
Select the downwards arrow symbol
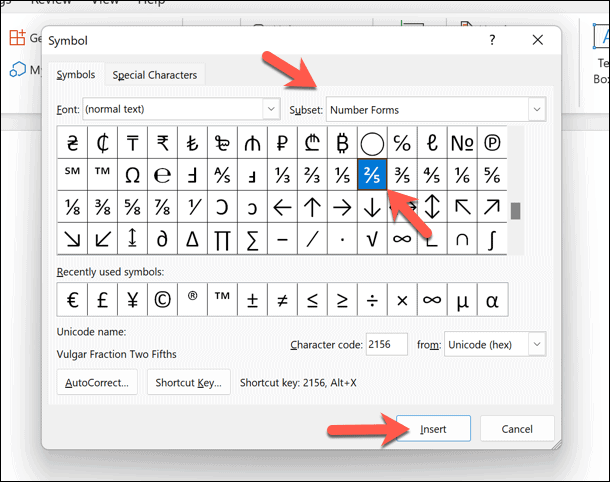point(372,207)
